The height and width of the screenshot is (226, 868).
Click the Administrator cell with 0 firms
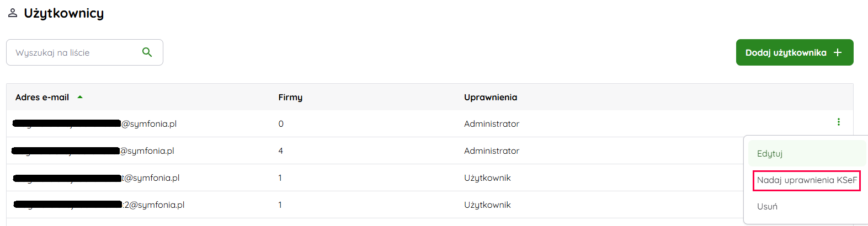(492, 124)
